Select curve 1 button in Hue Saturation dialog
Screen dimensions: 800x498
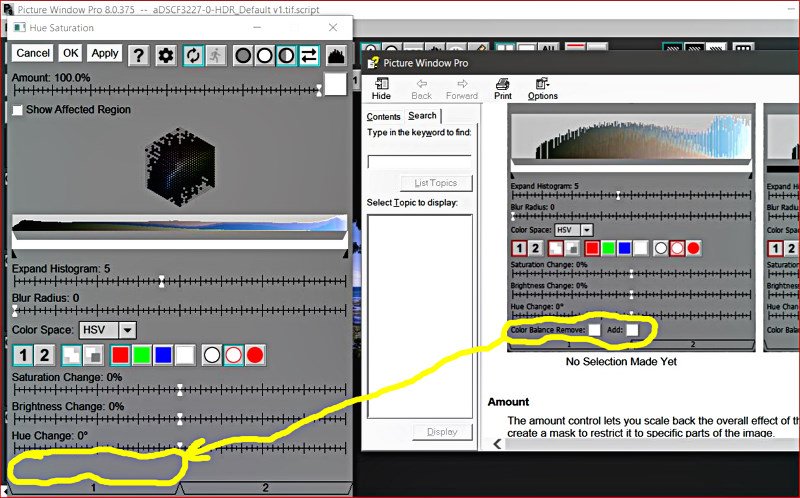point(23,355)
